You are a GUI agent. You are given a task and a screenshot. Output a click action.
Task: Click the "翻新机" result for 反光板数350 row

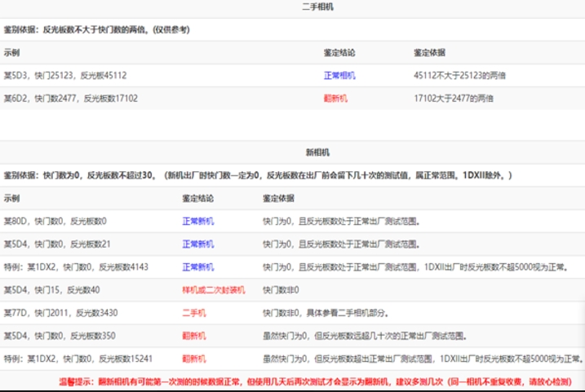(193, 335)
